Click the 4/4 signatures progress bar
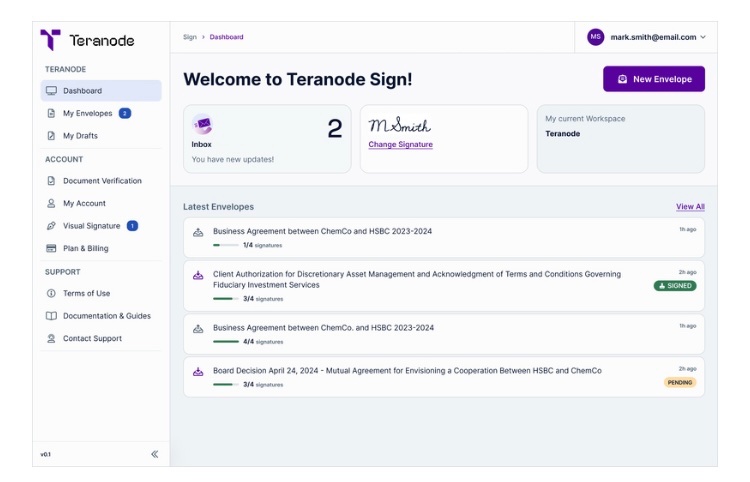Image resolution: width=750 pixels, height=482 pixels. (x=226, y=342)
